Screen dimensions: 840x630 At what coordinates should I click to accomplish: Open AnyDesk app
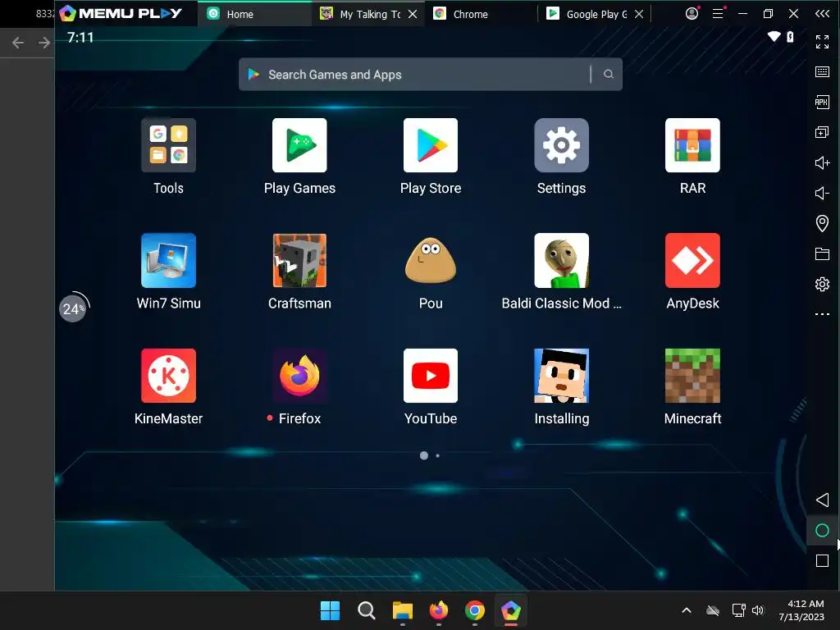pyautogui.click(x=692, y=260)
